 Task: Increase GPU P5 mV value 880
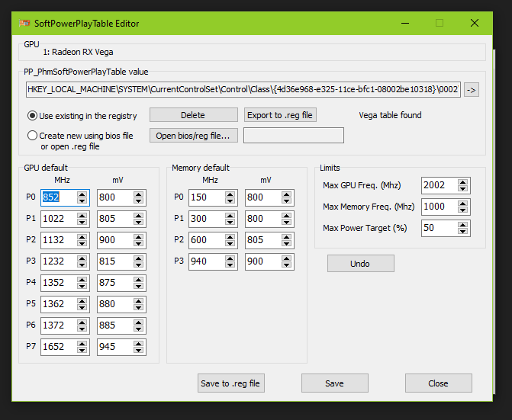(138, 301)
